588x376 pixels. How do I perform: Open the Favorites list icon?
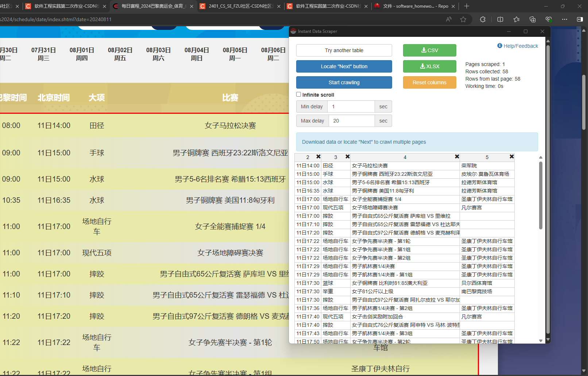(x=517, y=19)
